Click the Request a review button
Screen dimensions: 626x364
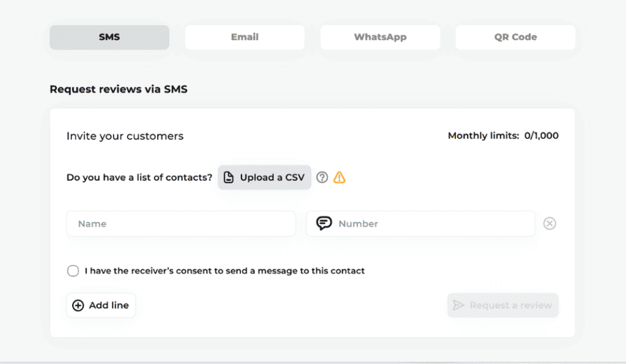click(503, 305)
